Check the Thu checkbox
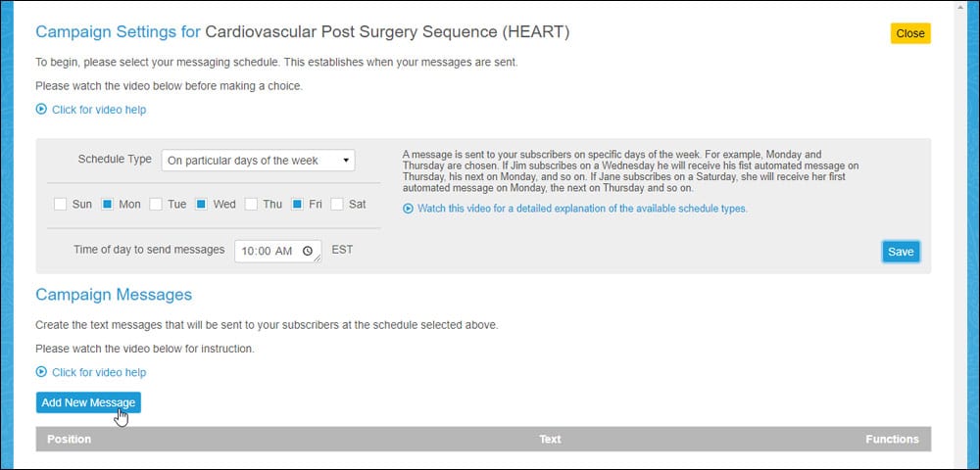Screen dimensions: 980x470 [251, 204]
